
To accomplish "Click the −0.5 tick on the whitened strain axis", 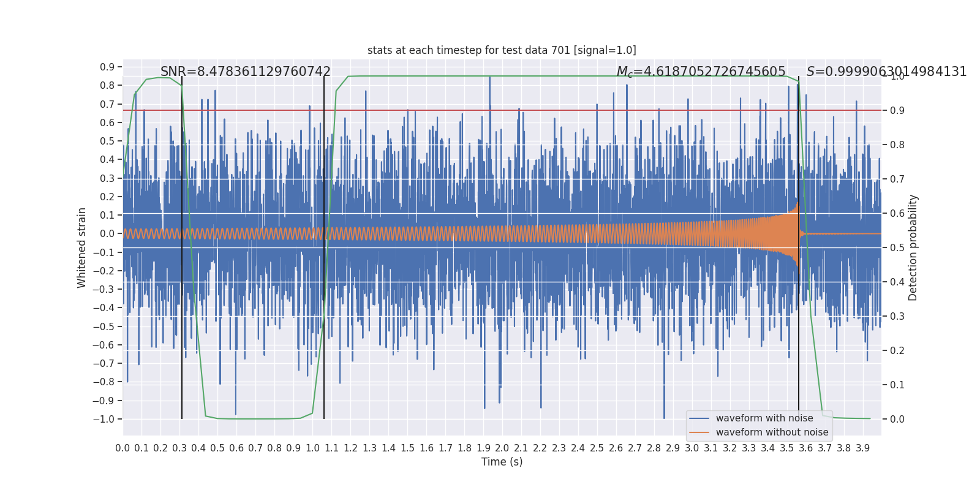I will pos(104,326).
